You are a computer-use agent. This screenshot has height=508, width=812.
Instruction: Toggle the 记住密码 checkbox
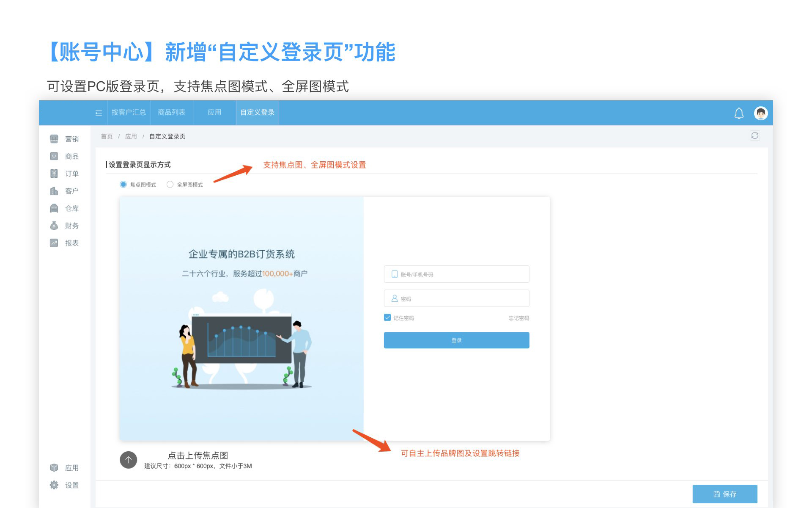pyautogui.click(x=387, y=317)
